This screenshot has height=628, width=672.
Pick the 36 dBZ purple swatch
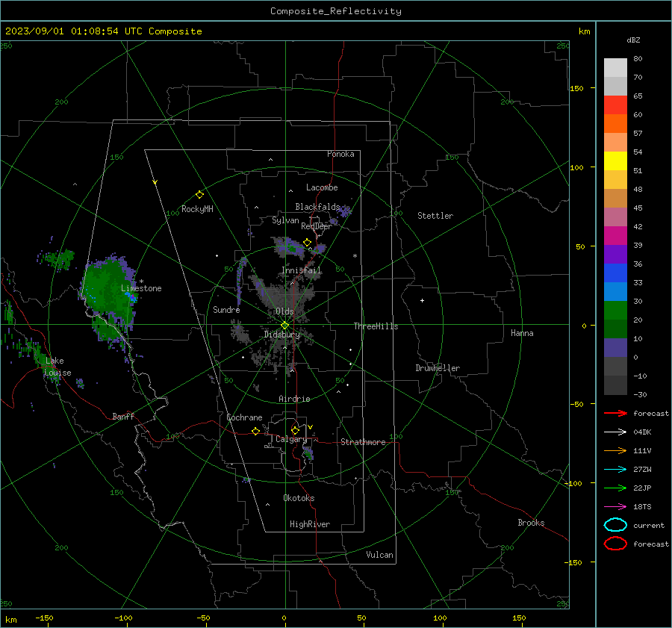pos(615,254)
